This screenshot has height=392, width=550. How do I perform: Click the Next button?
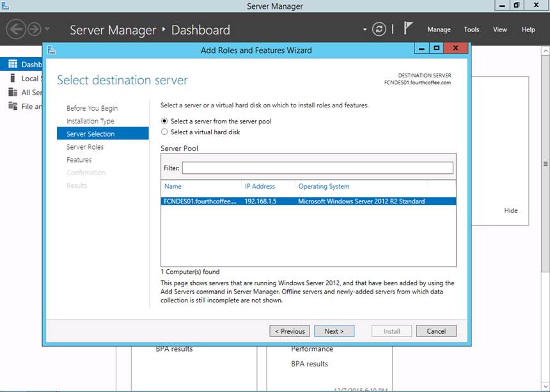click(334, 331)
